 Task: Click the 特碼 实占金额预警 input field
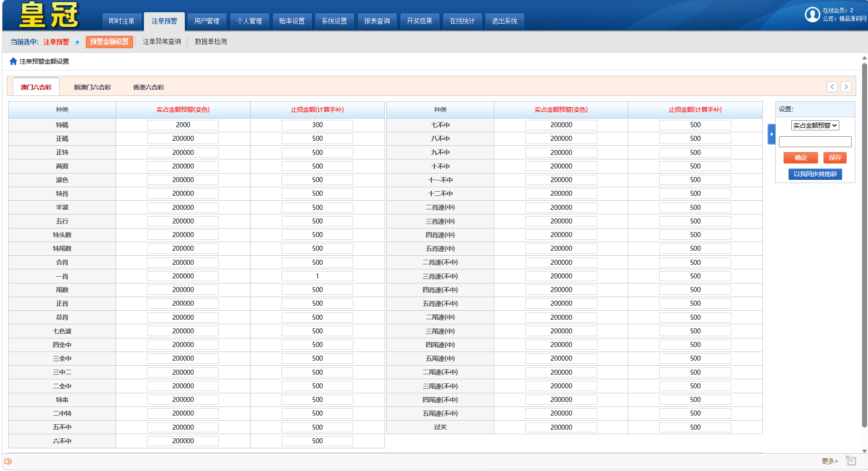click(x=183, y=125)
